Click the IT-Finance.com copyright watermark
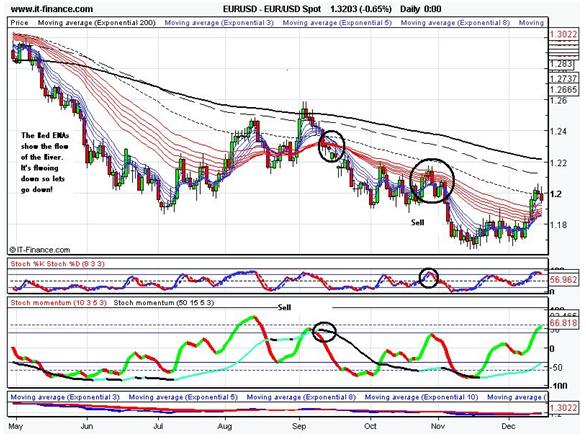The image size is (586, 440). (39, 250)
